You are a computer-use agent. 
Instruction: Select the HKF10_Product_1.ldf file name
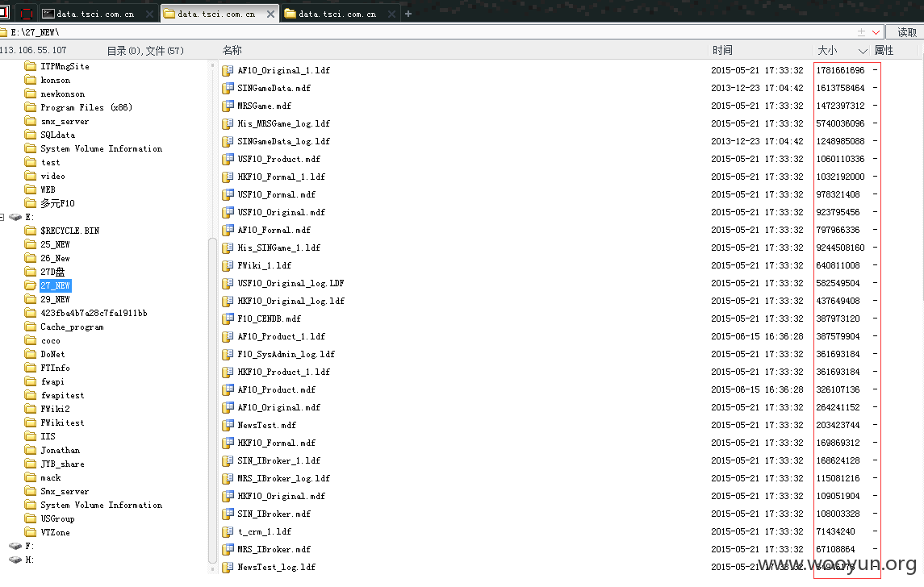pos(284,372)
